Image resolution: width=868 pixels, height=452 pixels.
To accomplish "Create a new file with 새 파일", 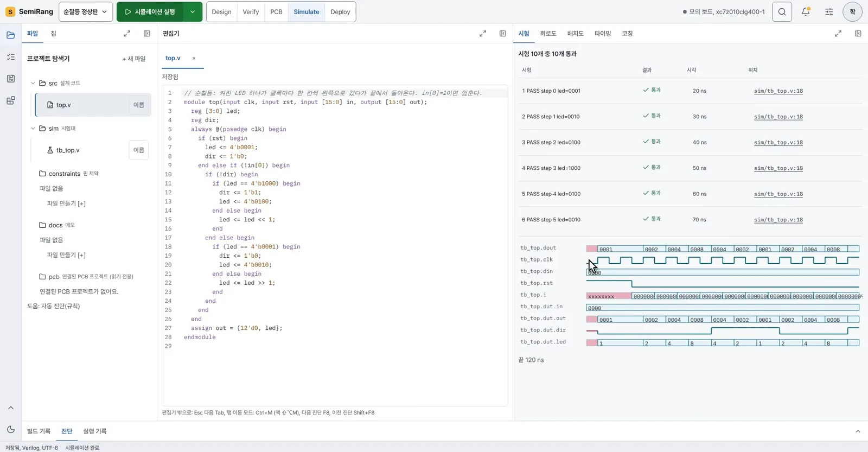I will coord(134,59).
